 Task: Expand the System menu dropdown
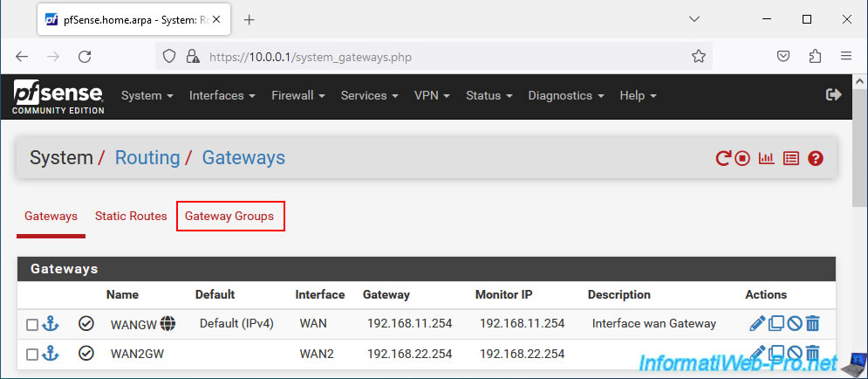tap(147, 95)
